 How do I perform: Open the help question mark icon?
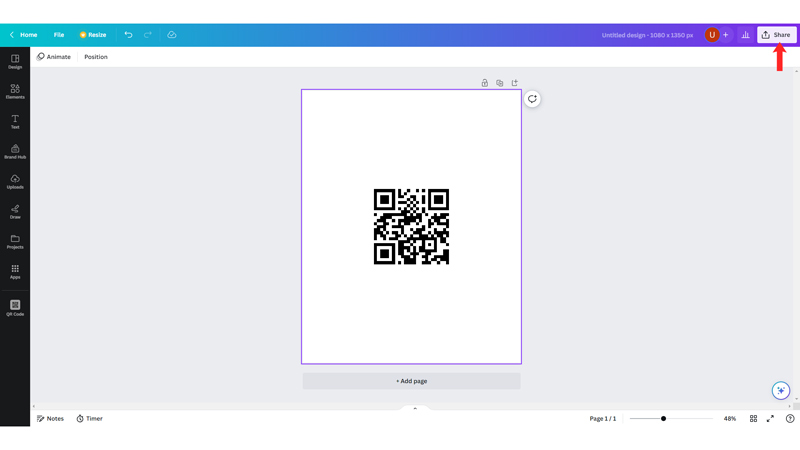(x=790, y=418)
